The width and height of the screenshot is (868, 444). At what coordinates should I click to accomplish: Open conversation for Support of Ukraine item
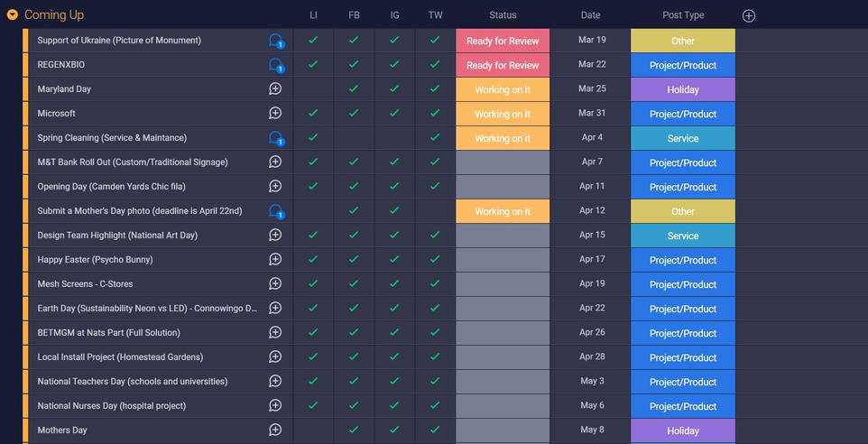pyautogui.click(x=276, y=41)
